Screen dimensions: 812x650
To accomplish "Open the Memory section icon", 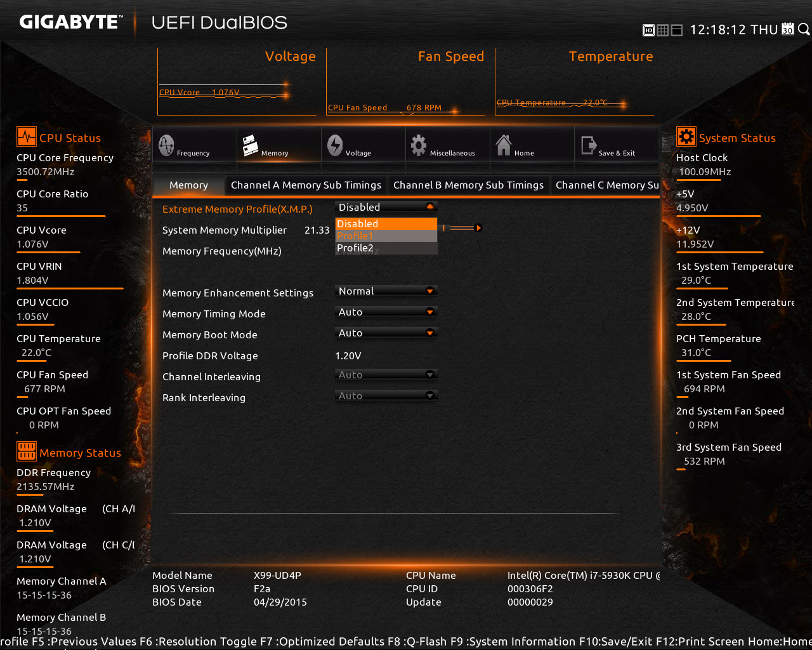I will (250, 145).
